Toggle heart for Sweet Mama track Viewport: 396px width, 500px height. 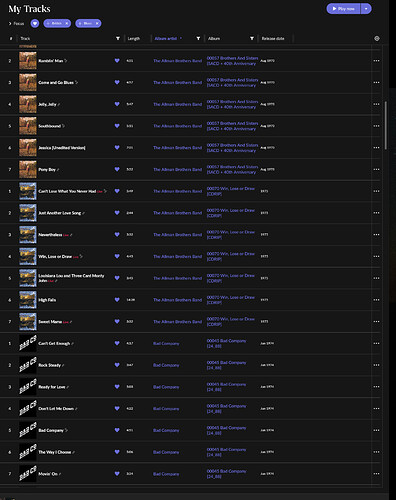coord(117,321)
